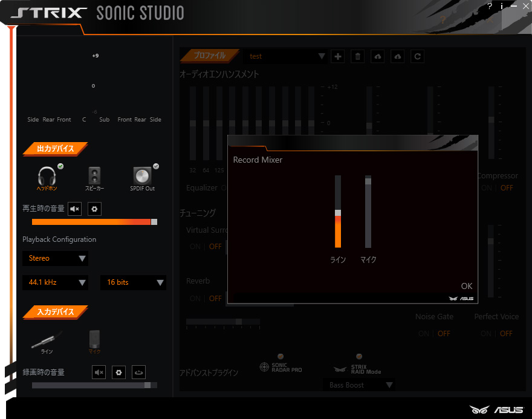Image resolution: width=532 pixels, height=419 pixels.
Task: Select the speaker output device icon
Action: click(94, 175)
